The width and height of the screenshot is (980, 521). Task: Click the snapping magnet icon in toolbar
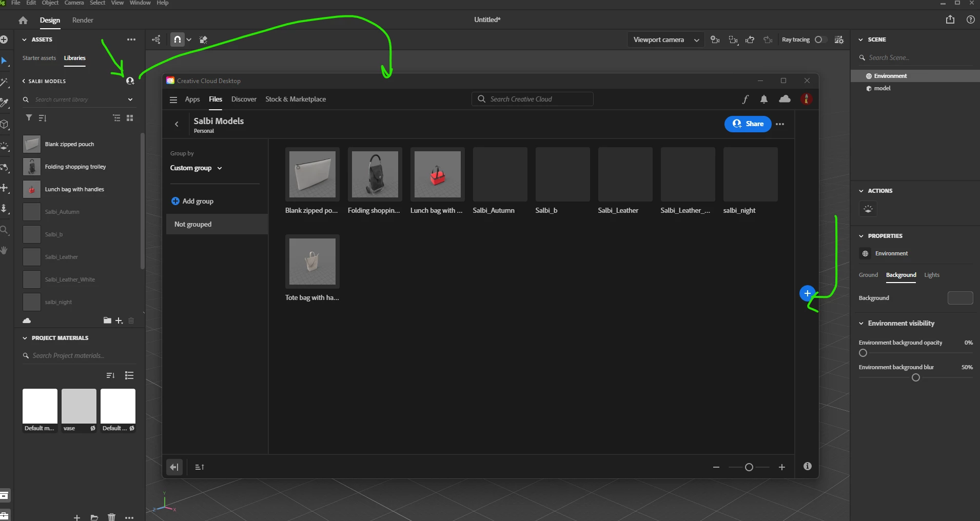click(177, 39)
